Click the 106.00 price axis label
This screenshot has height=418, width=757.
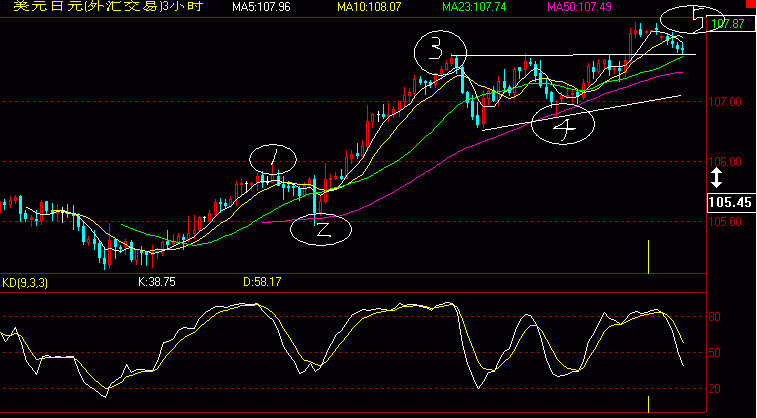(x=725, y=162)
